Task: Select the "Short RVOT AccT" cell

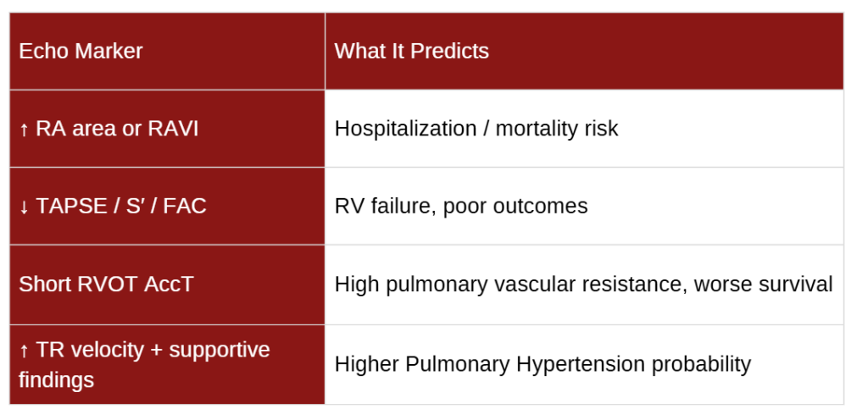Action: click(x=106, y=284)
